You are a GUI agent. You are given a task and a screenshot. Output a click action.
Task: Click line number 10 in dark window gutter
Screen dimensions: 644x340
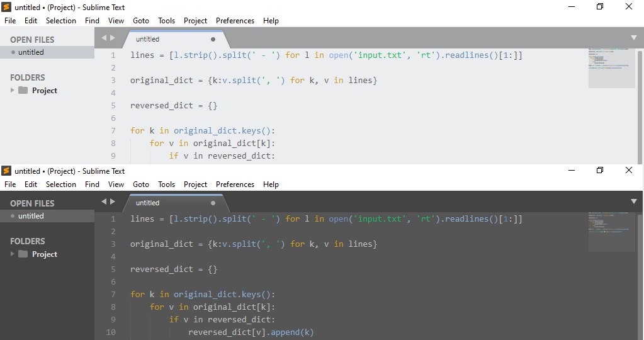click(x=111, y=332)
